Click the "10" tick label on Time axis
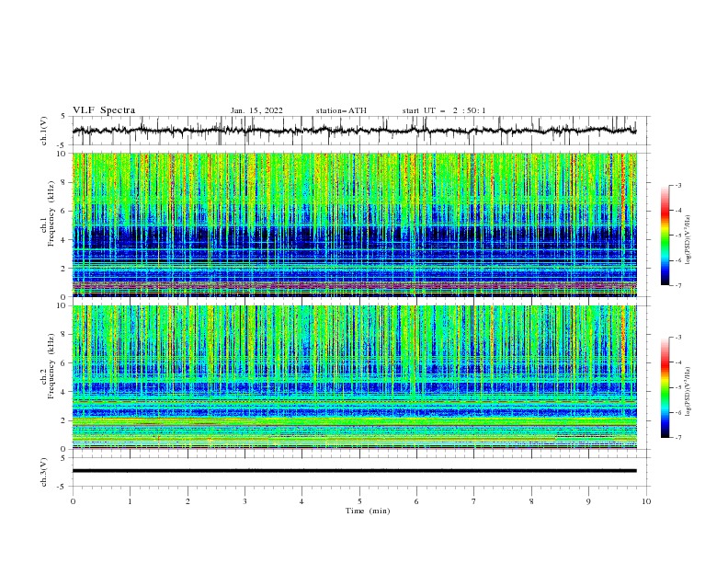Screen dimensions: 728x563 [x=646, y=501]
